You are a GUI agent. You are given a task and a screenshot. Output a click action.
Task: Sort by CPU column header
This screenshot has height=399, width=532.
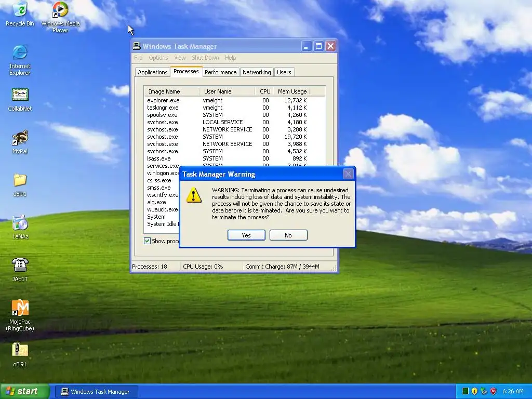(264, 91)
